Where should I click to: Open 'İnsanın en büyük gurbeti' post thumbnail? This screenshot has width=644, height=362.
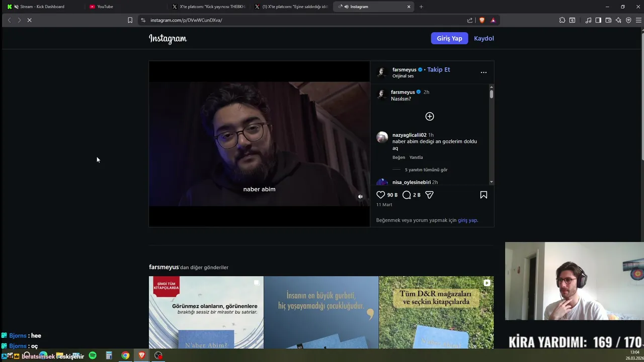(321, 312)
